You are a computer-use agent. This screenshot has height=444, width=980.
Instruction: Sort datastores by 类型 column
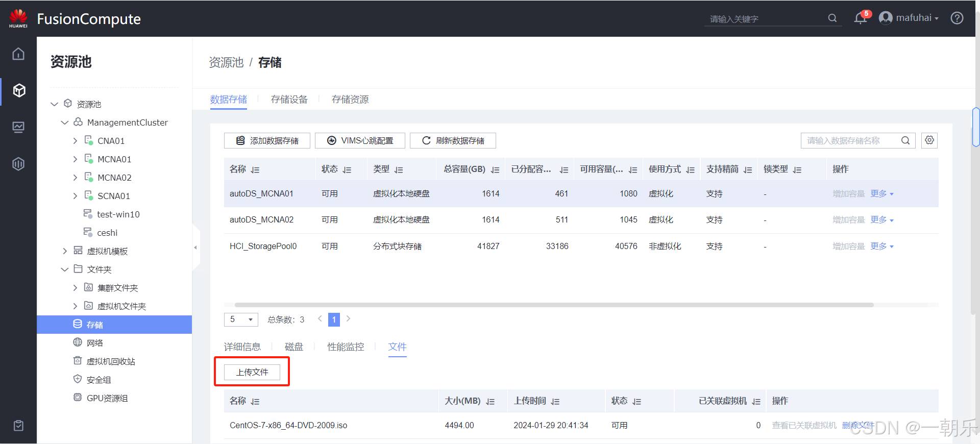(399, 170)
